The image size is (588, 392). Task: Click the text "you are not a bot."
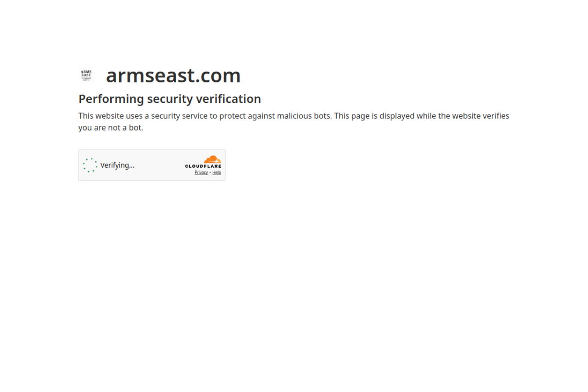111,128
